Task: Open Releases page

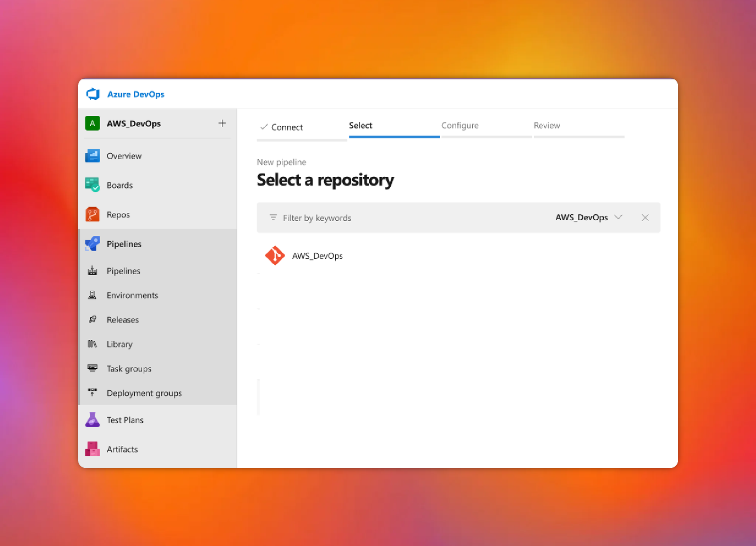Action: pyautogui.click(x=122, y=320)
